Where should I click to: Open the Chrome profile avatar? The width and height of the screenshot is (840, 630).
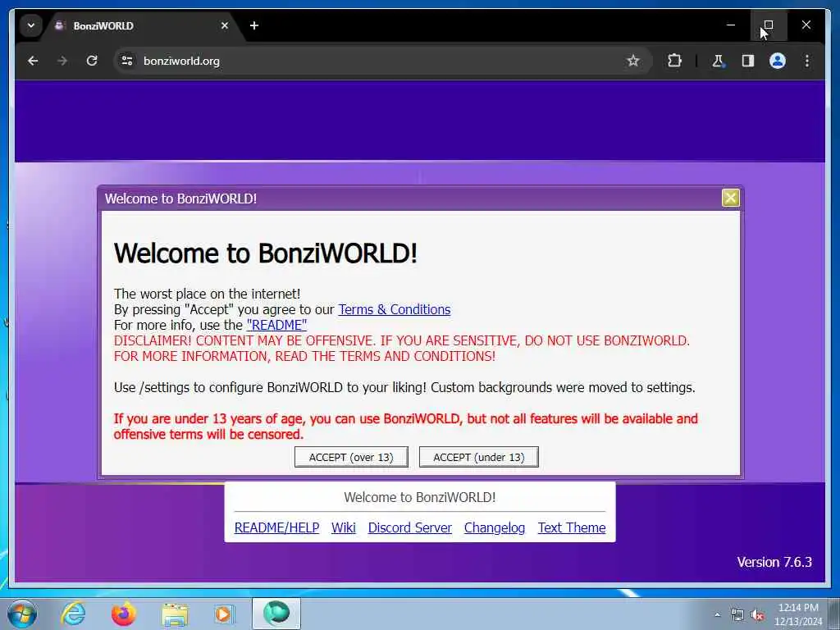(x=778, y=61)
